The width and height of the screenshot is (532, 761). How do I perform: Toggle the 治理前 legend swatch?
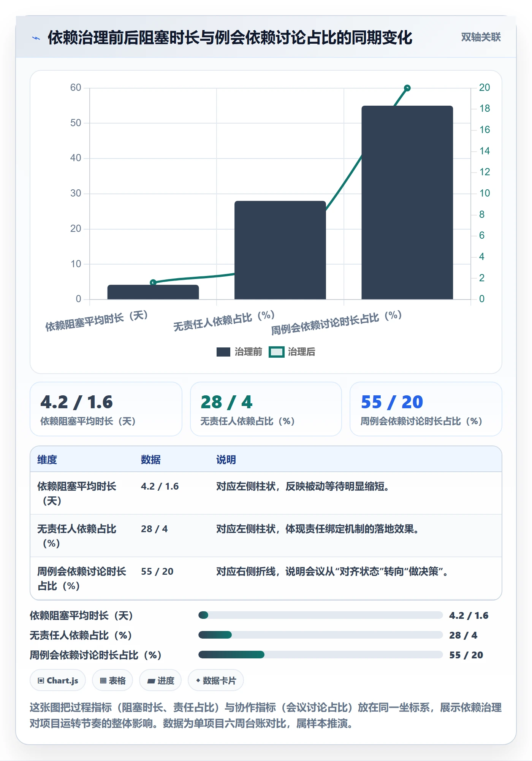(x=223, y=352)
